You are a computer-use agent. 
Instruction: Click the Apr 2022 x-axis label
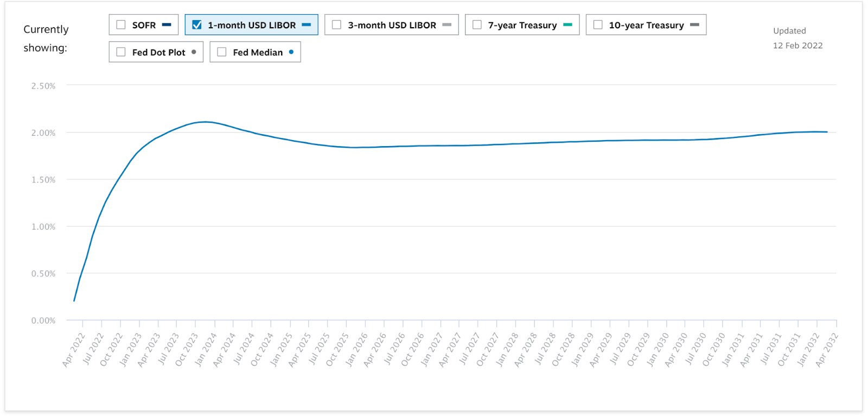[x=74, y=350]
